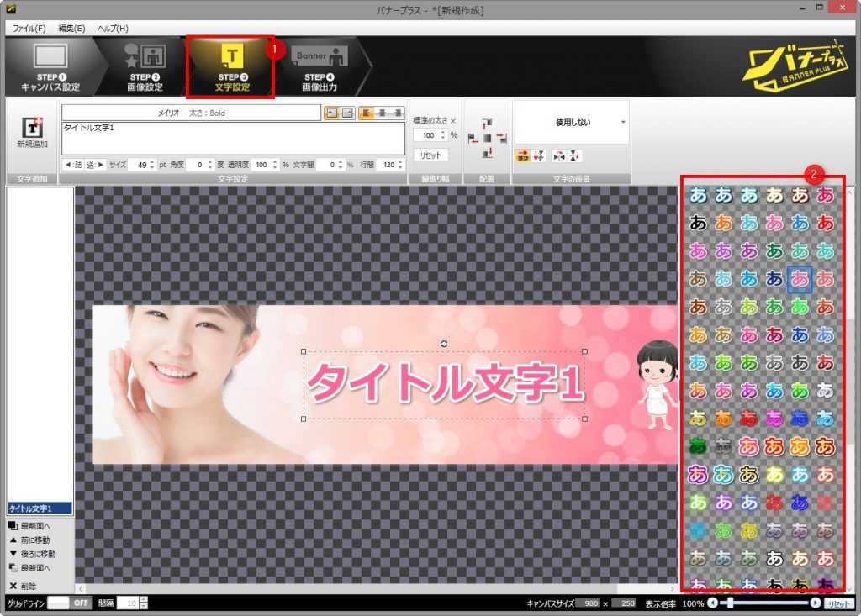The height and width of the screenshot is (616, 861).
Task: Zoom out with the slider minus icon
Action: coord(713,603)
